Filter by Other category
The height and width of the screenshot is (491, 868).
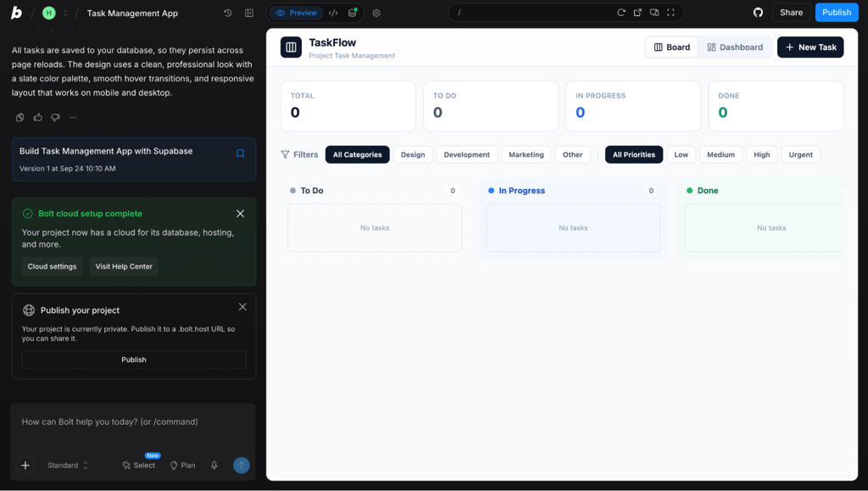tap(573, 154)
